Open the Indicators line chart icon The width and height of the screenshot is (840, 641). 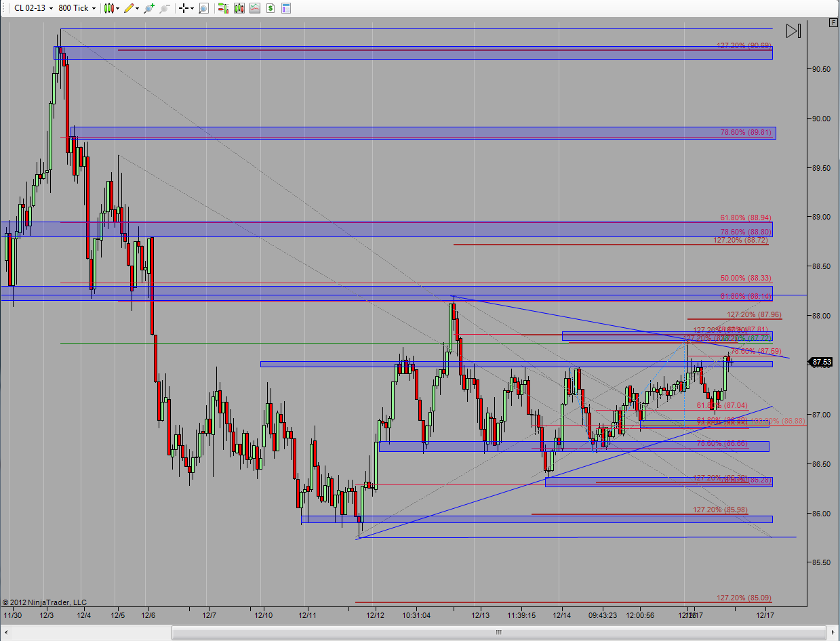[x=254, y=8]
